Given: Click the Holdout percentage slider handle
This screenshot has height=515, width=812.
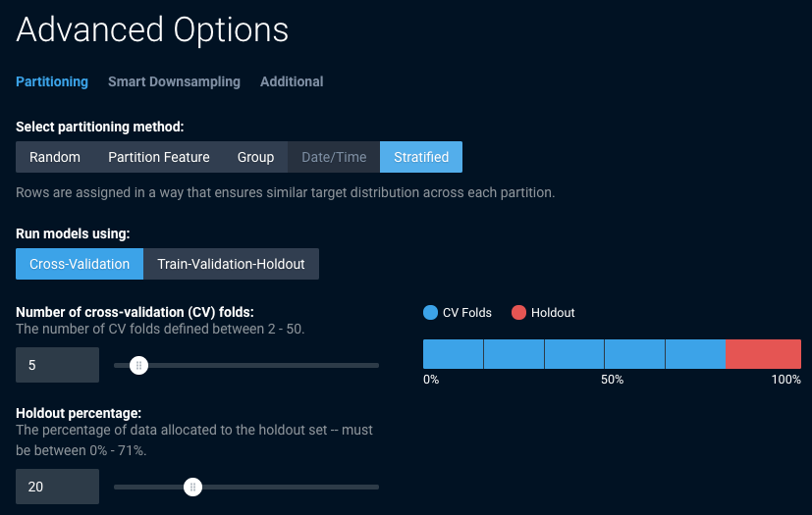Looking at the screenshot, I should click(193, 487).
